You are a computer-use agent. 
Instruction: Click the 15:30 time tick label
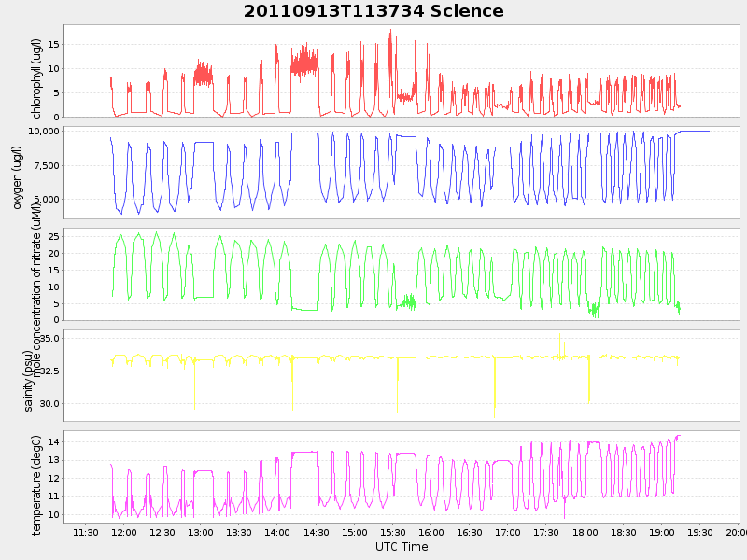click(x=393, y=533)
